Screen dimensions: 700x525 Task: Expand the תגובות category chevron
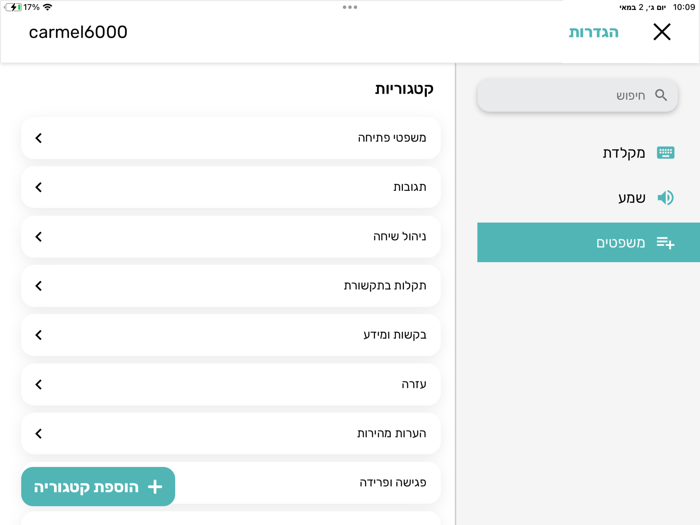[x=39, y=187]
